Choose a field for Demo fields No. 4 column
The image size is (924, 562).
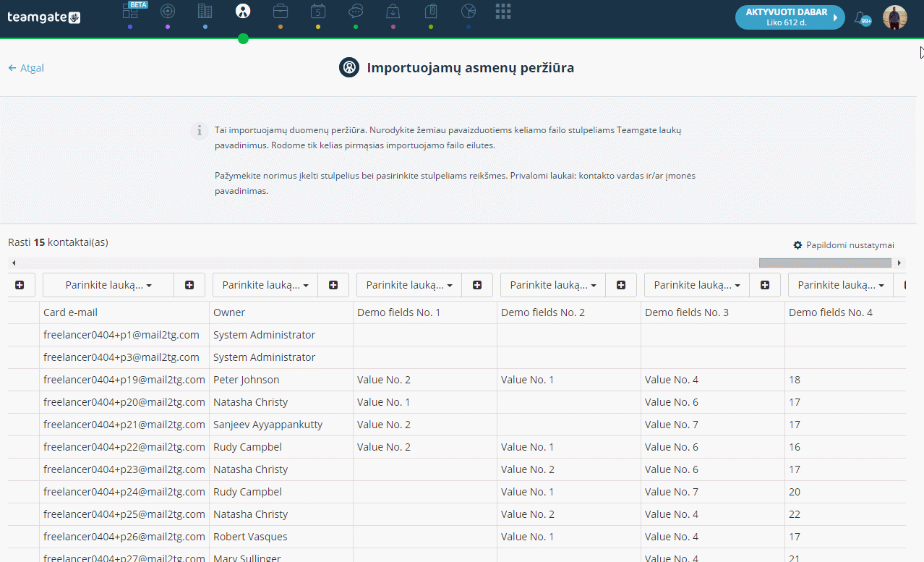(x=841, y=285)
